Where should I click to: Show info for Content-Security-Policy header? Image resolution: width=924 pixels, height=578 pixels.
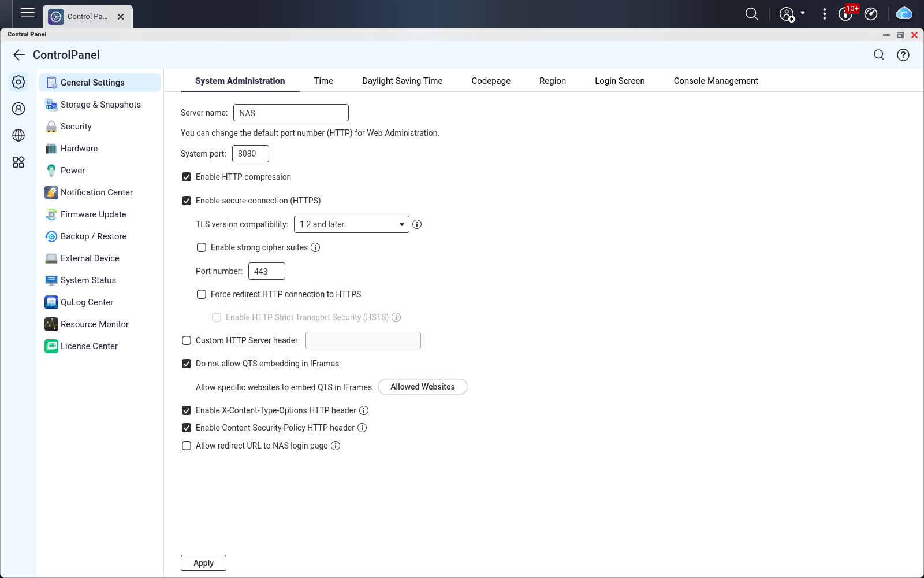362,428
